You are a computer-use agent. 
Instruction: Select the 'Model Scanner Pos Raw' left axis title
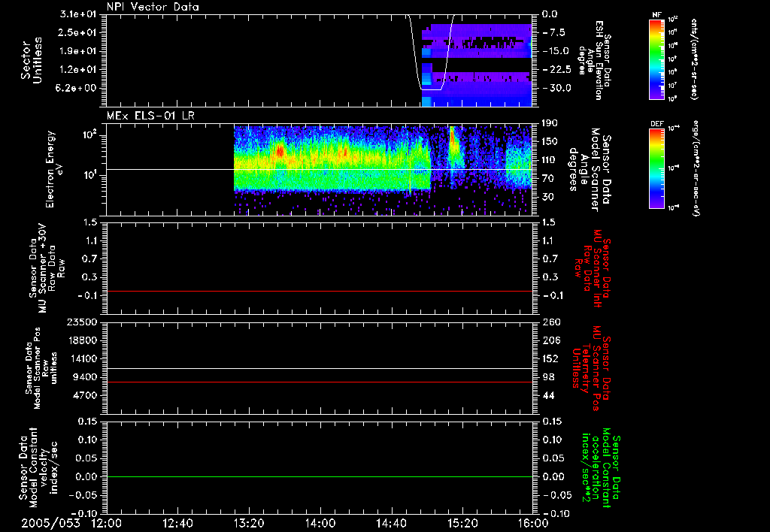click(x=41, y=368)
